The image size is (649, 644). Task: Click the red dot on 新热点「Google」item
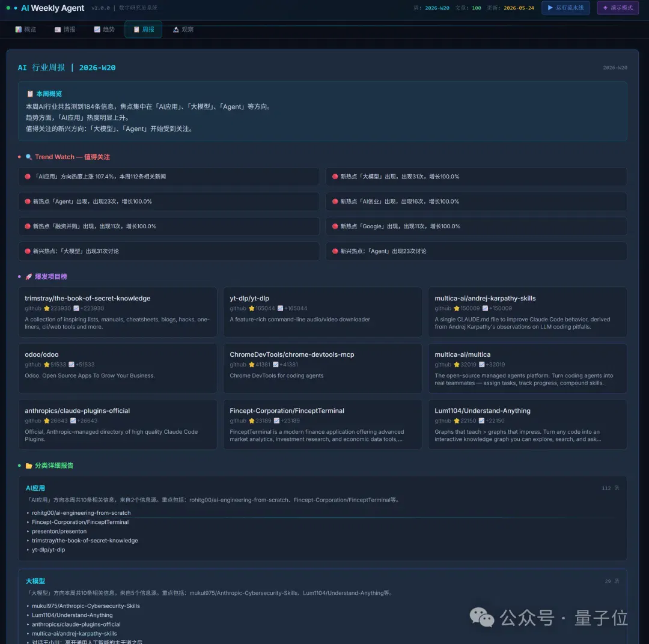tap(335, 226)
